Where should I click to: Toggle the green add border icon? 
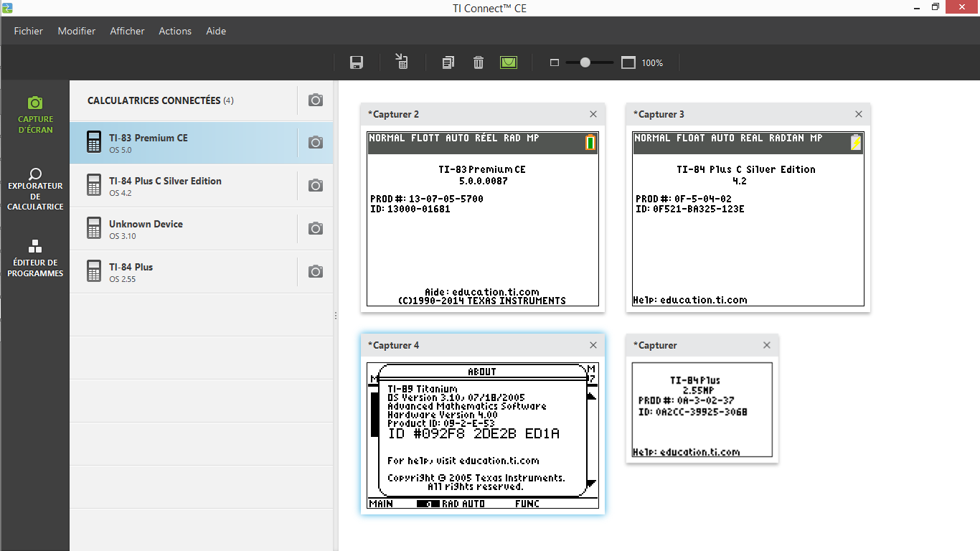coord(509,62)
